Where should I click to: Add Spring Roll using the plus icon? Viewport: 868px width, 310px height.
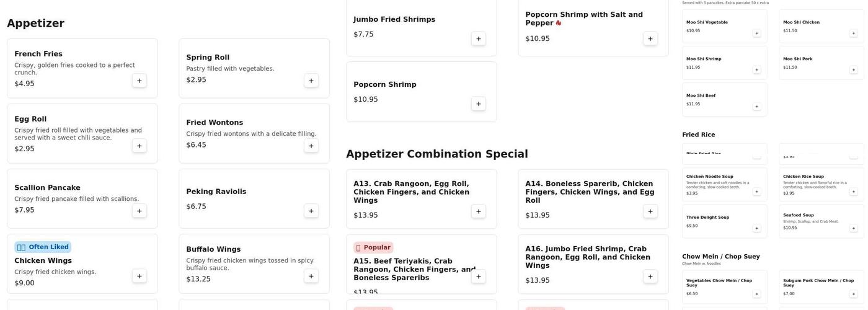pos(311,81)
